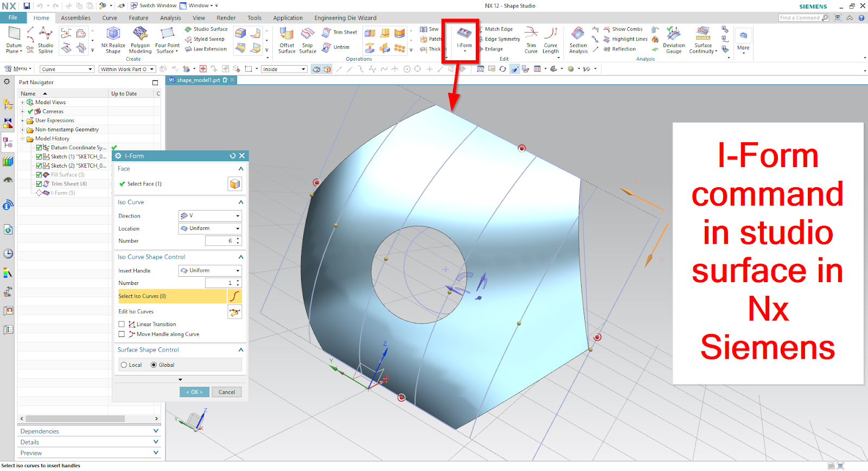Switch to the Curve tab
868x471 pixels.
(110, 18)
